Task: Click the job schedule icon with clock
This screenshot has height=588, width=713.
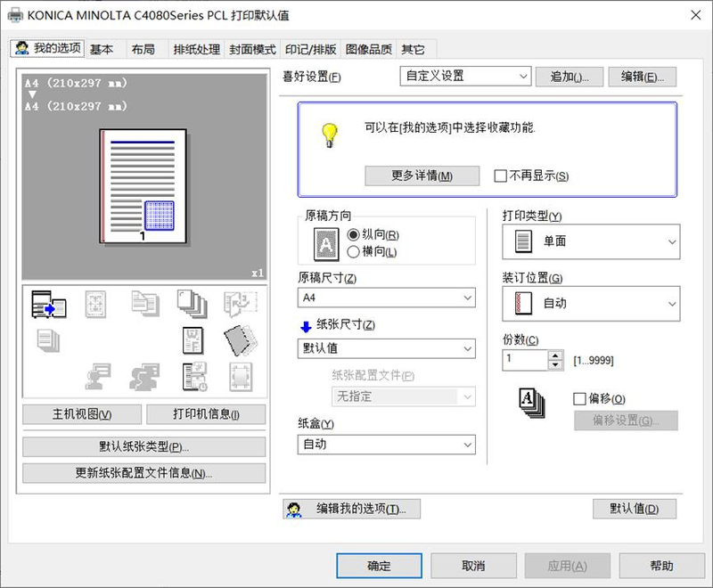Action: point(193,375)
